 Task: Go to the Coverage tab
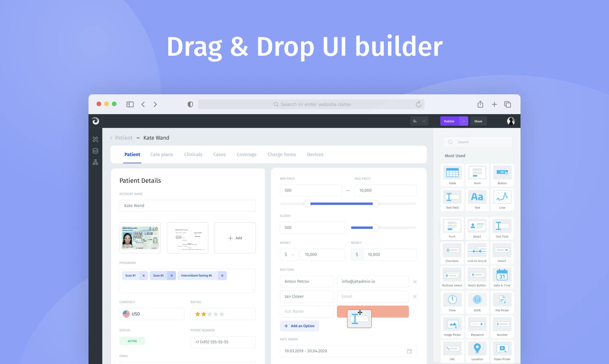(247, 155)
